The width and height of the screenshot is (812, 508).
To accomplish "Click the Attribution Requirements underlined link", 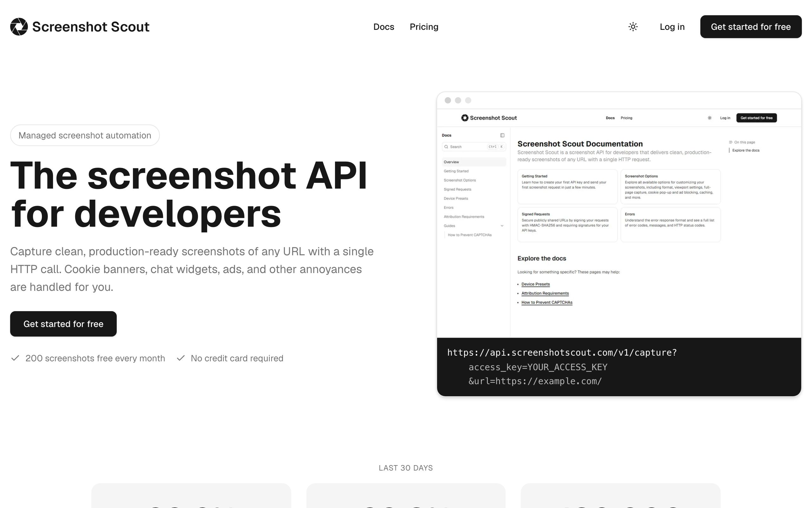I will click(x=545, y=293).
